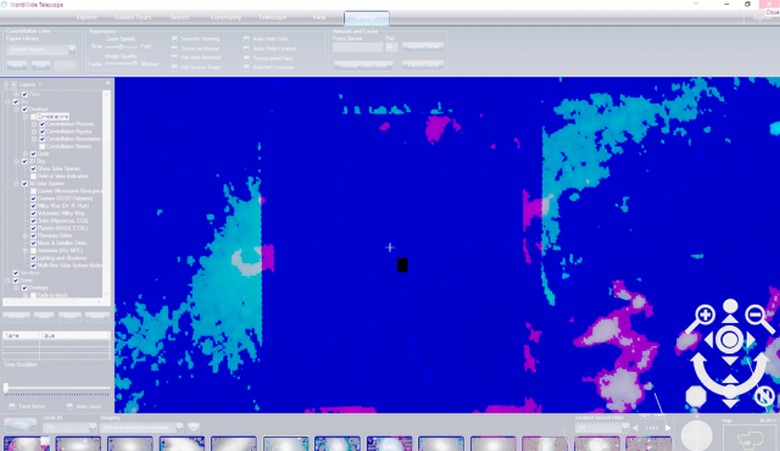Click the north compass reset icon
780x451 pixels.
[764, 395]
